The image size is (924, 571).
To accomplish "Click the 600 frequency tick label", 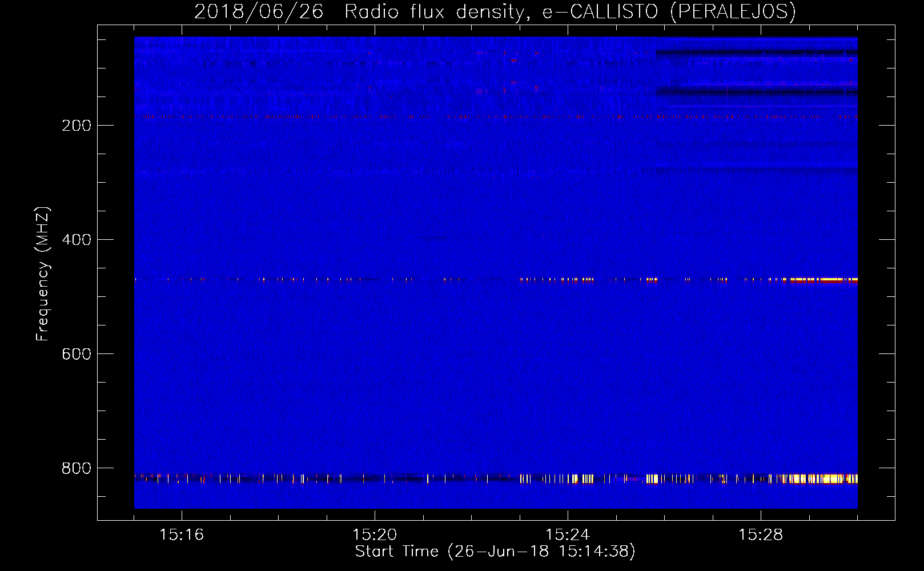I will 77,354.
